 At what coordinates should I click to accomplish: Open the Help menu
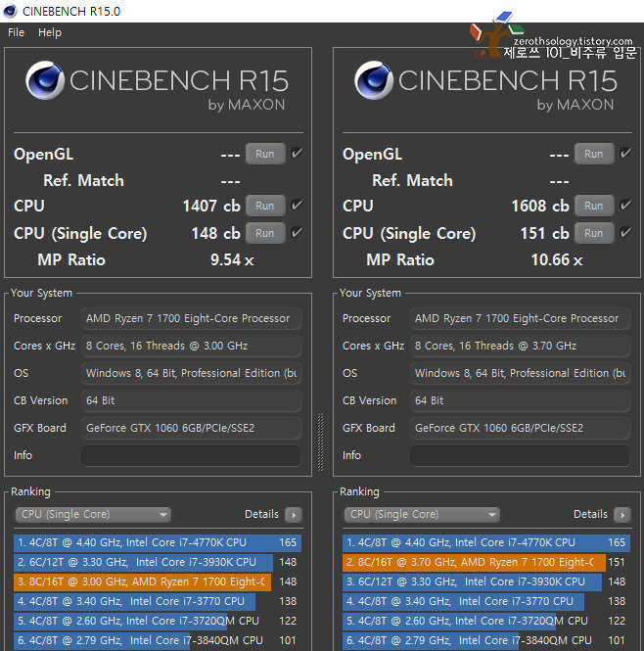[50, 32]
